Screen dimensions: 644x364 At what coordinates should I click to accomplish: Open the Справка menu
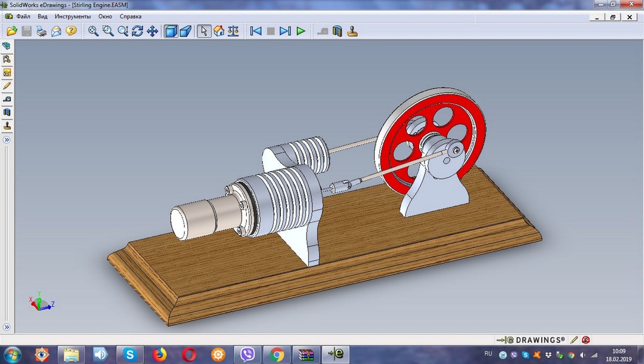(x=131, y=17)
